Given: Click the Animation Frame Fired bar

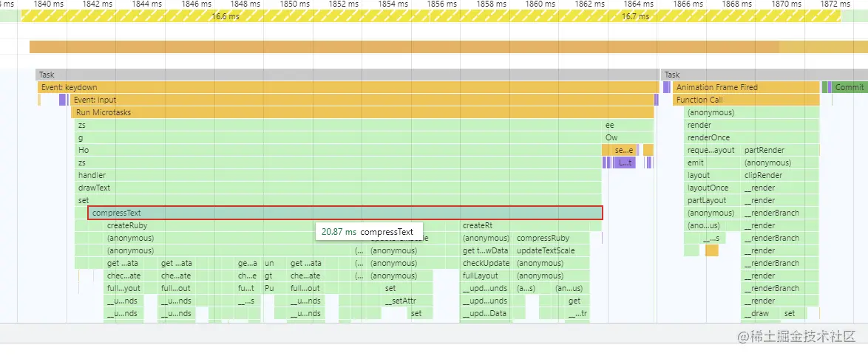Looking at the screenshot, I should pyautogui.click(x=746, y=87).
